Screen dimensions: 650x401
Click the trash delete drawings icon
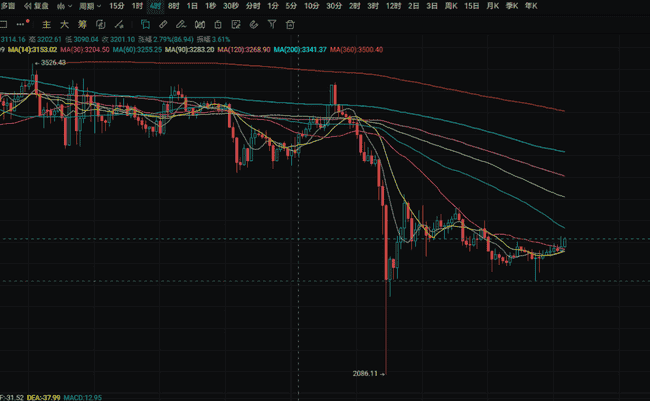(x=290, y=23)
